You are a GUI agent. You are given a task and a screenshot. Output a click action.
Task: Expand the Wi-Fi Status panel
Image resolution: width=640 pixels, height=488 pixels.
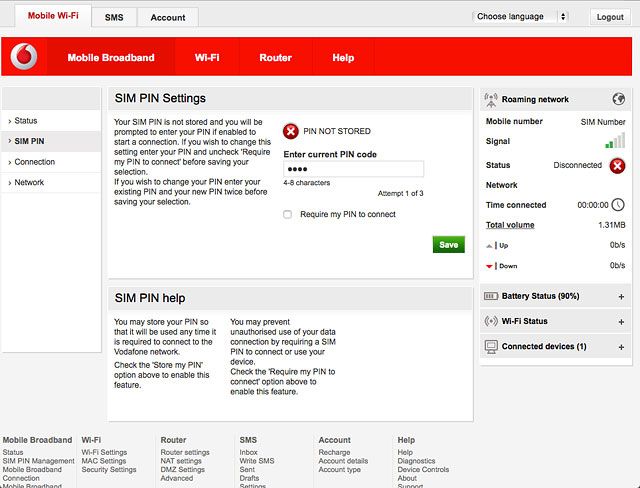point(621,322)
